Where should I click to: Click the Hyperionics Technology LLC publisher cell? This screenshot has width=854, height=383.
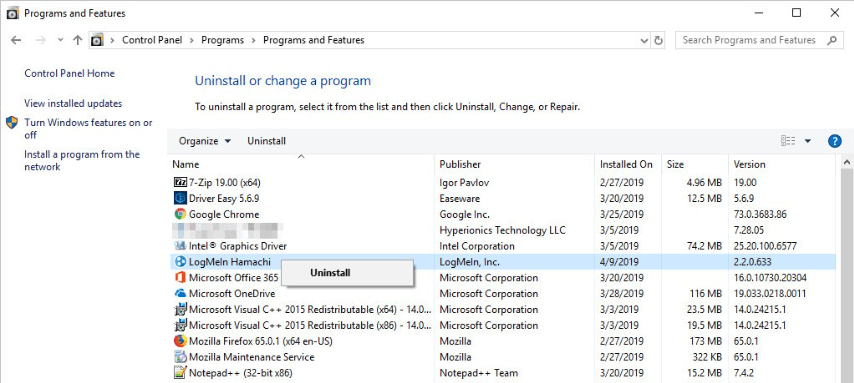click(502, 230)
